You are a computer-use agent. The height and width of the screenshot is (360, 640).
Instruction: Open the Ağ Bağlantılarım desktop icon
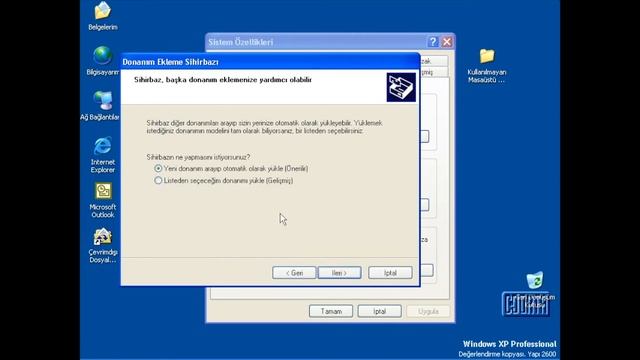pos(102,100)
